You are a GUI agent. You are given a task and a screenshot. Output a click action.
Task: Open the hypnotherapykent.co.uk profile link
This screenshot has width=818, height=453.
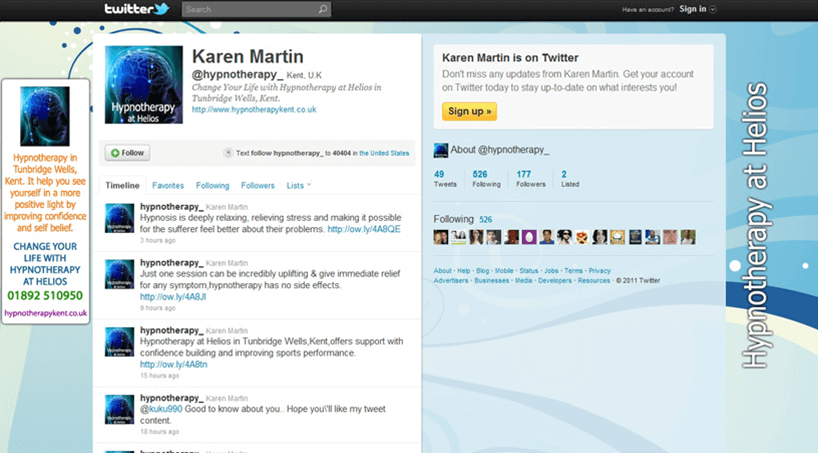(254, 110)
